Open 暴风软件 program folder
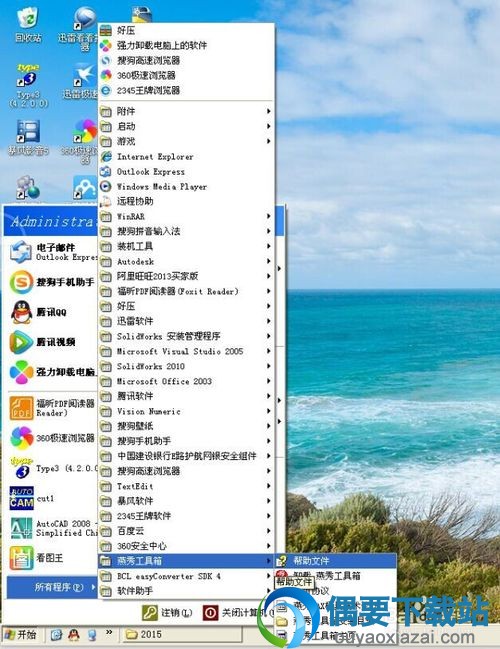 click(x=186, y=501)
